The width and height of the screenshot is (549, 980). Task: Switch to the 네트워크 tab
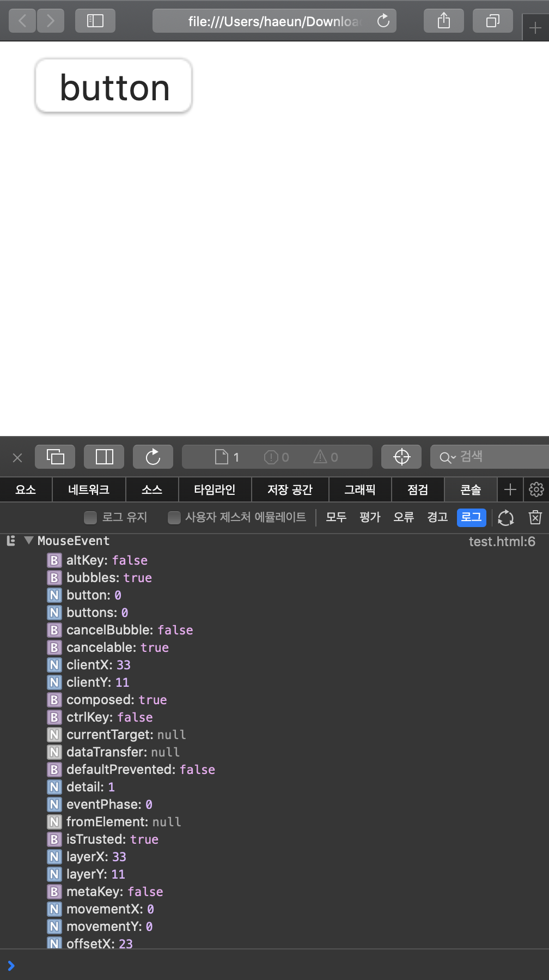(x=89, y=489)
